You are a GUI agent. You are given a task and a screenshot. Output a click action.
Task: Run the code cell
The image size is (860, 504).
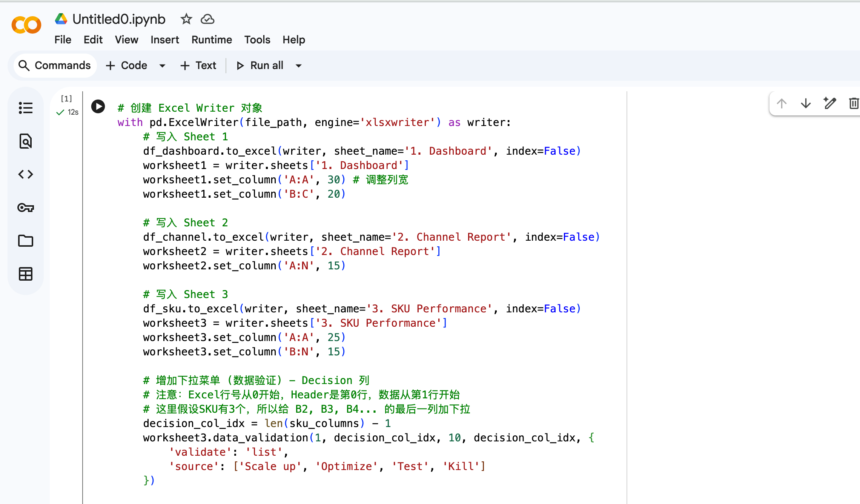tap(98, 107)
